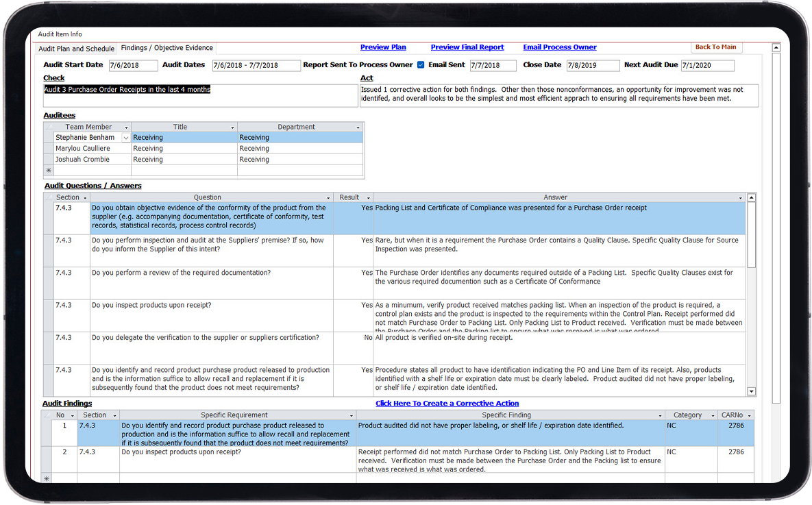Click scroll-up arrow of Audit Questions list

pyautogui.click(x=752, y=198)
